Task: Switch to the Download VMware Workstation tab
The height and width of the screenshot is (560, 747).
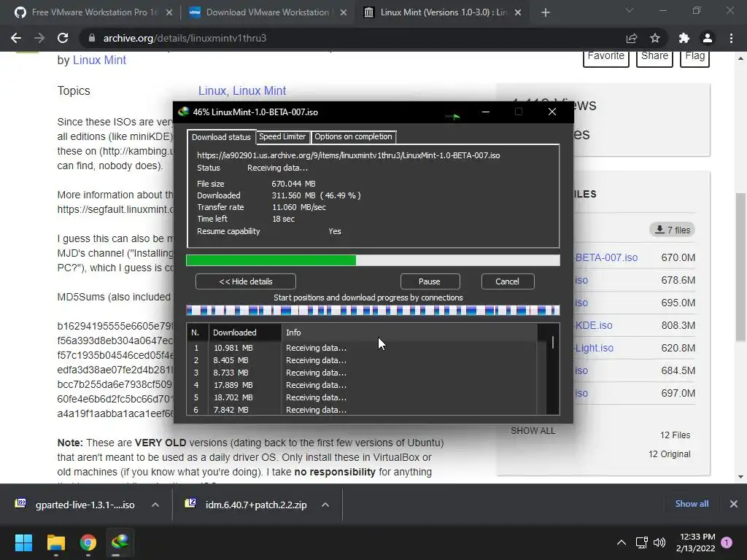Action: [x=267, y=12]
